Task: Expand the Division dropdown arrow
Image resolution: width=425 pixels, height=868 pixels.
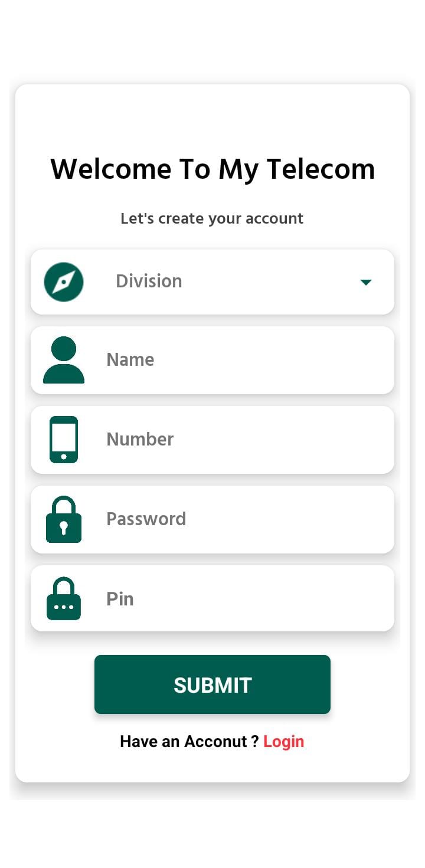Action: pos(366,283)
